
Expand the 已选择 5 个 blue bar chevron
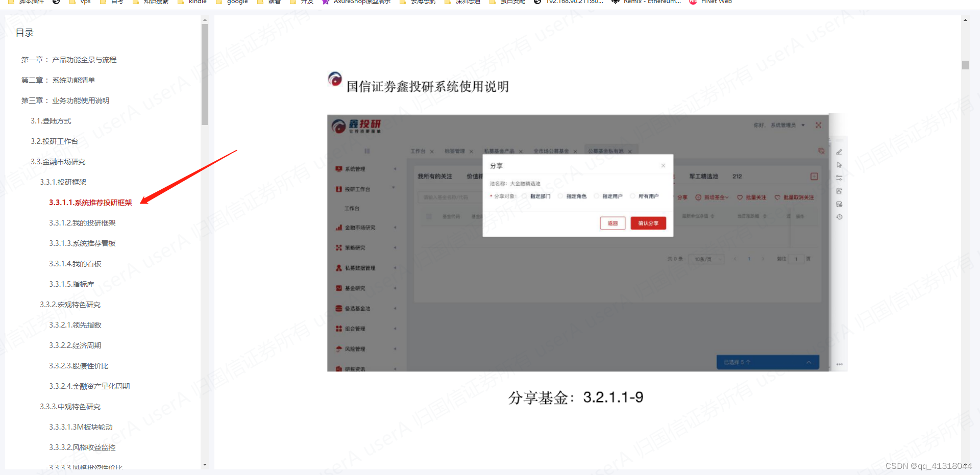809,362
